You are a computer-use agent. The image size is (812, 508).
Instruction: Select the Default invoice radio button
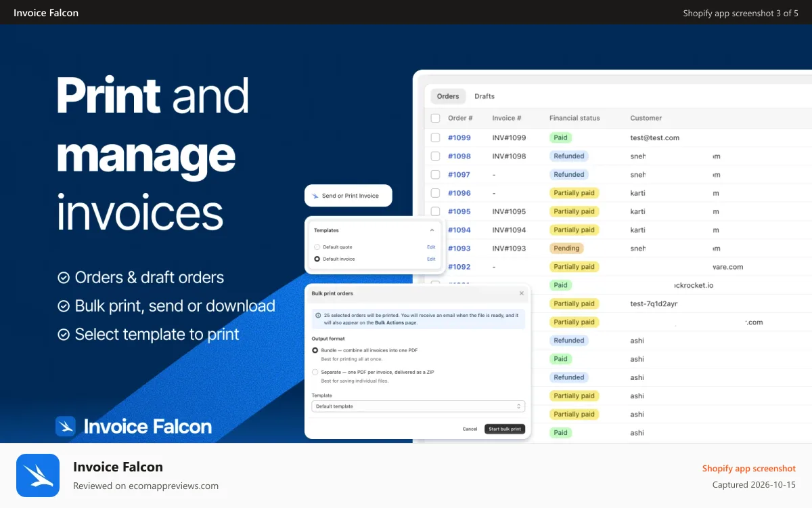tap(317, 259)
